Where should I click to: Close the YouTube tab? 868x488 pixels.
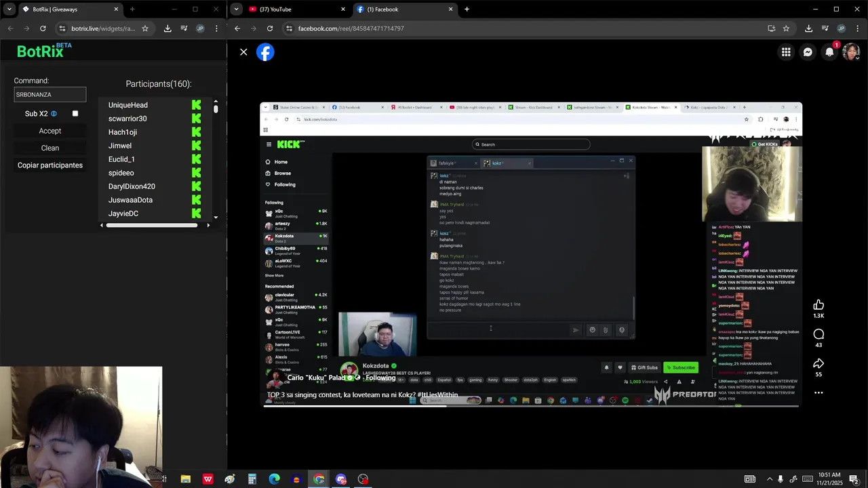click(x=343, y=9)
